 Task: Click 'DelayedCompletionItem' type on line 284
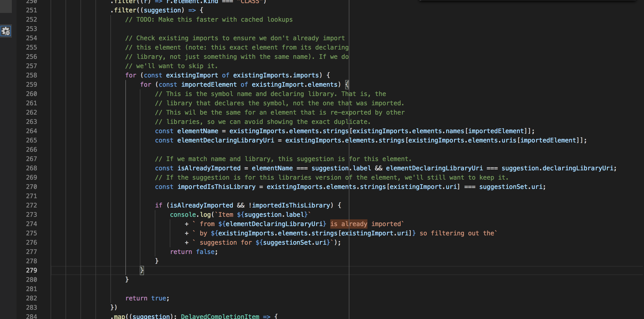tap(220, 316)
